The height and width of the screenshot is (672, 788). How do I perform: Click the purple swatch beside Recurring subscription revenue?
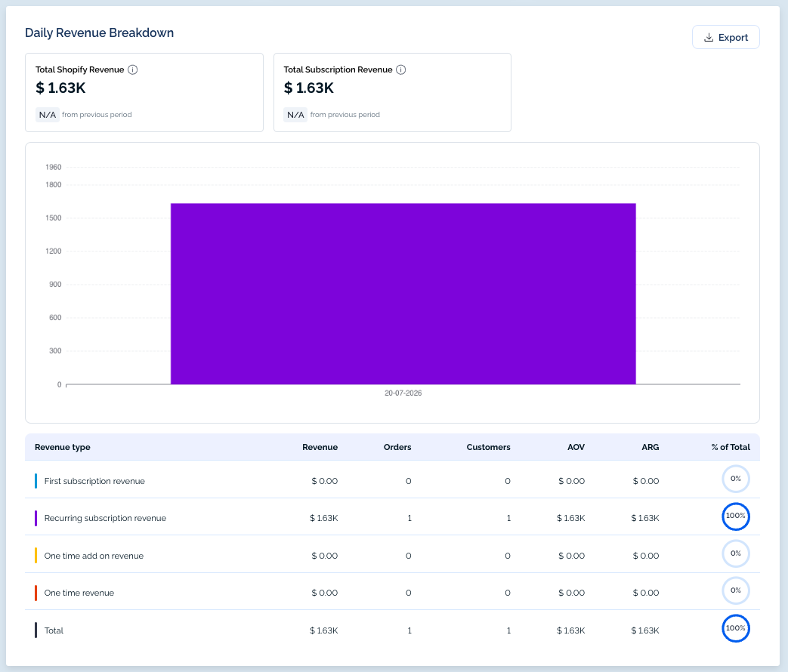(36, 518)
